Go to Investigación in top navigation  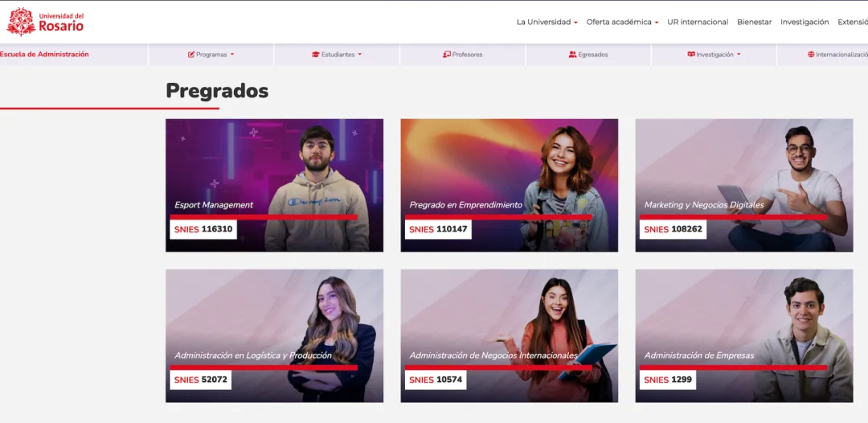click(805, 23)
